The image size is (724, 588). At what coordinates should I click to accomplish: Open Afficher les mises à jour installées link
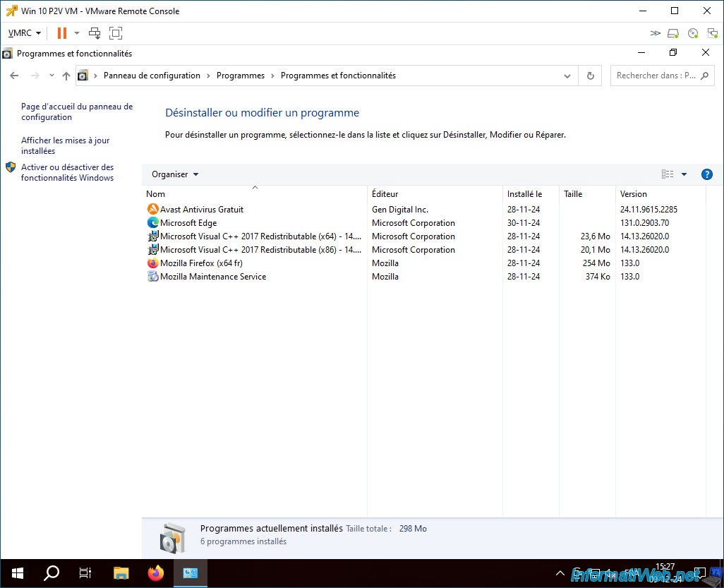coord(65,145)
